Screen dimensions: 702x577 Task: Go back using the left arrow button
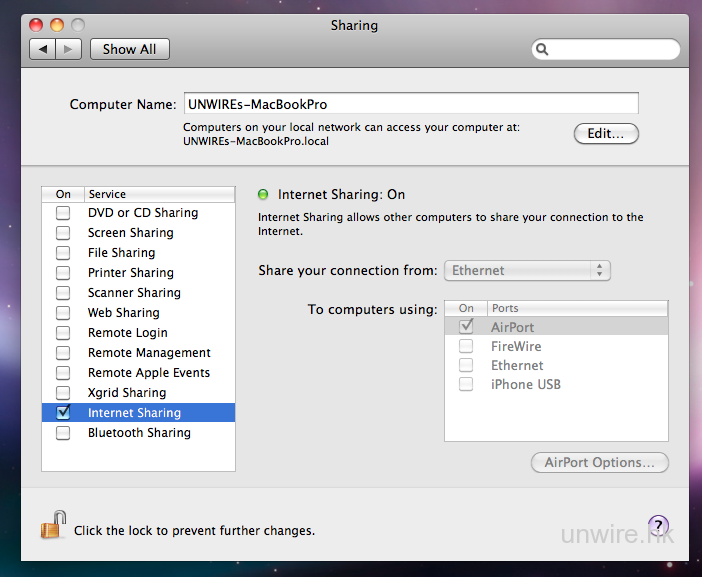(42, 49)
